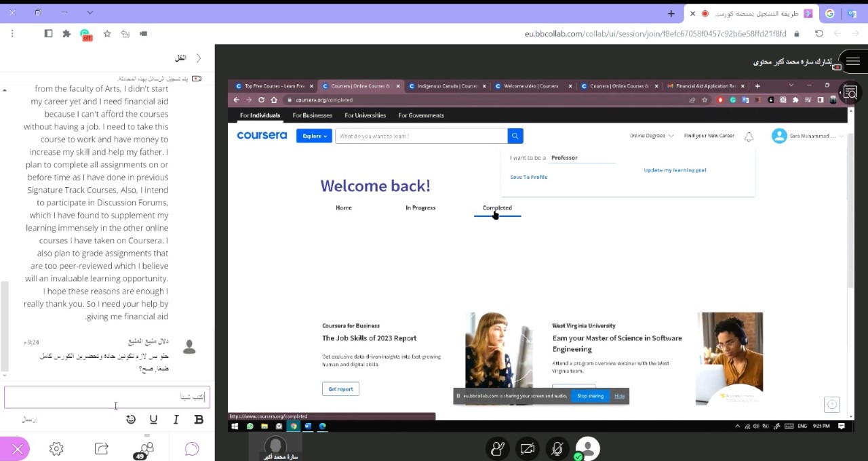Click the bbcollab address bar URL
The width and height of the screenshot is (868, 461).
(655, 33)
